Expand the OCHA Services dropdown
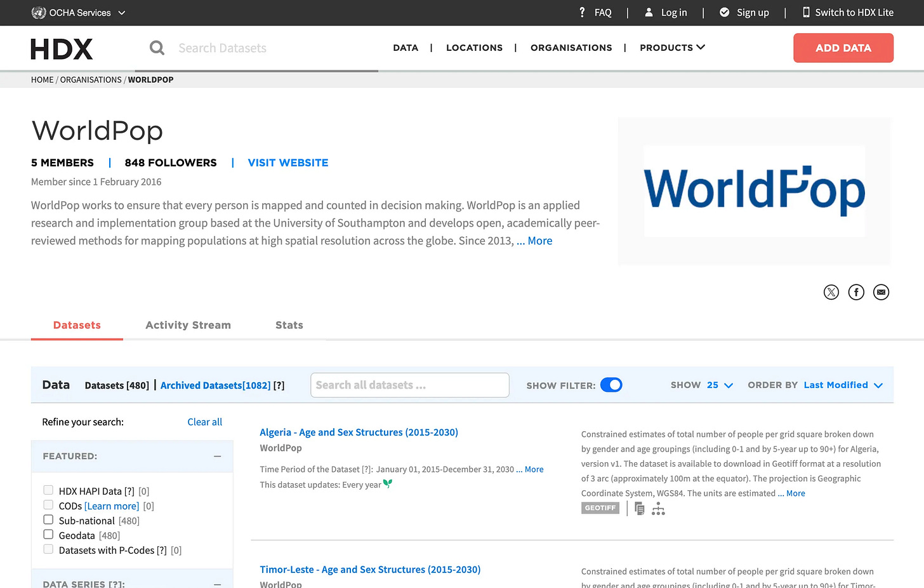 tap(79, 13)
